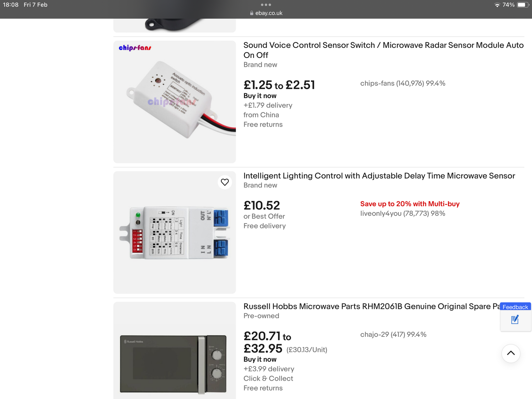Image resolution: width=532 pixels, height=399 pixels.
Task: Open Sound Voice Control Sensor Switch listing
Action: tap(383, 50)
